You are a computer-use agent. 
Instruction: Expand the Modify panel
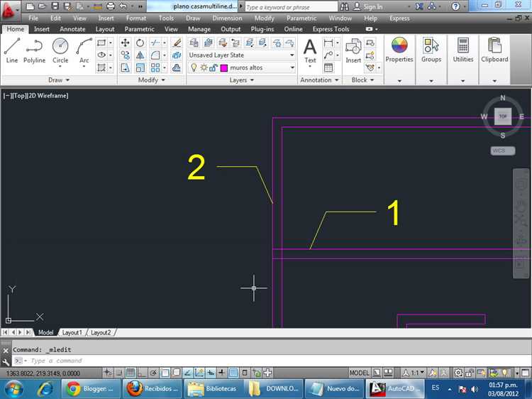tap(151, 80)
